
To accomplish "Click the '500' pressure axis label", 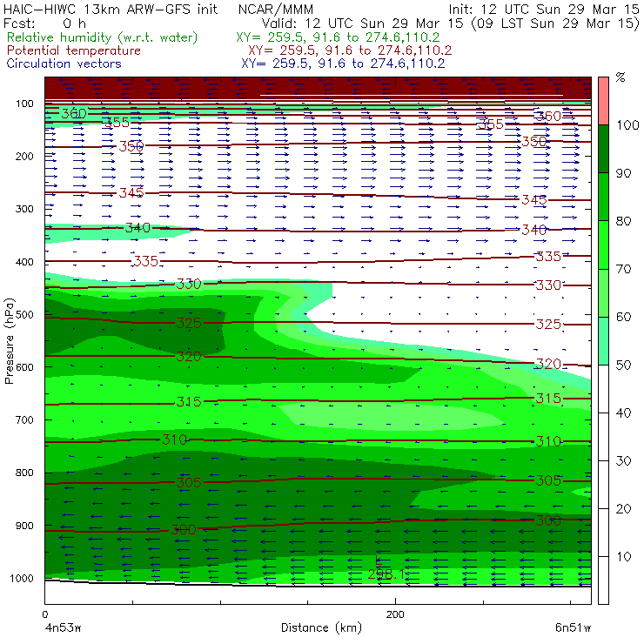I will [x=24, y=315].
